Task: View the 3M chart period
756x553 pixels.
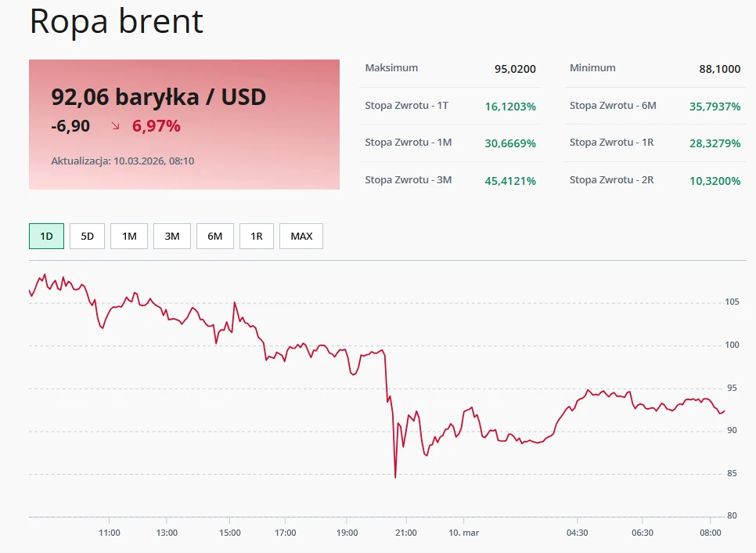Action: [171, 236]
